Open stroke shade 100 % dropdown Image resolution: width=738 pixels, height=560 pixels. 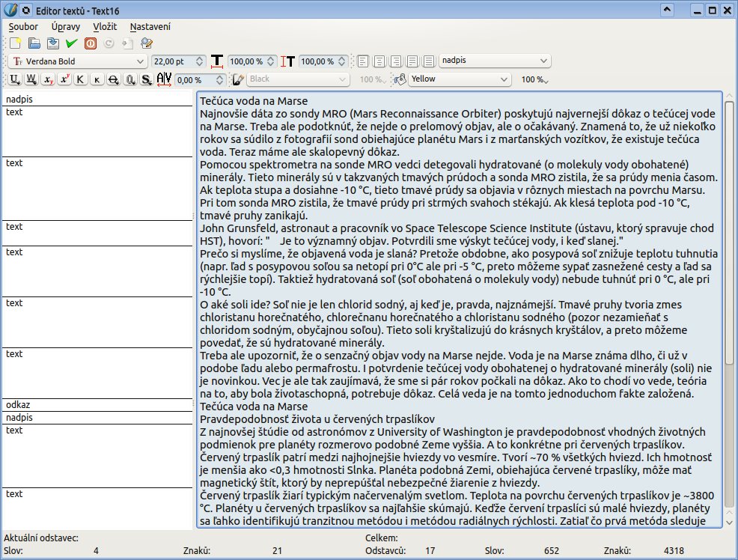pos(373,79)
